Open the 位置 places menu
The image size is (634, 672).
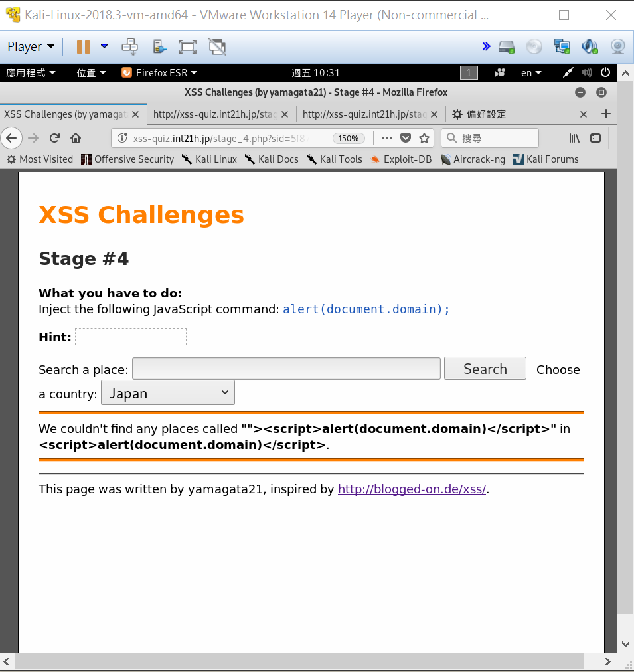click(91, 73)
